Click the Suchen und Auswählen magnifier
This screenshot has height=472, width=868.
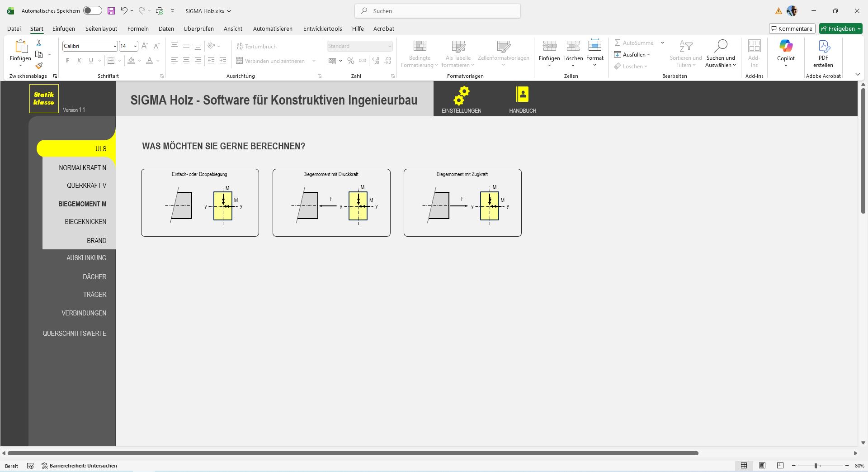[x=720, y=46]
